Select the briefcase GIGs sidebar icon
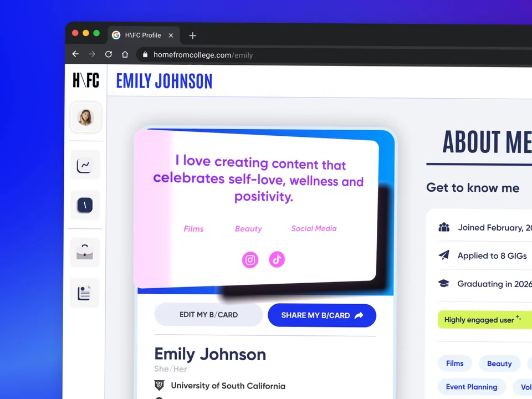Screen dimensions: 532x399 point(85,252)
